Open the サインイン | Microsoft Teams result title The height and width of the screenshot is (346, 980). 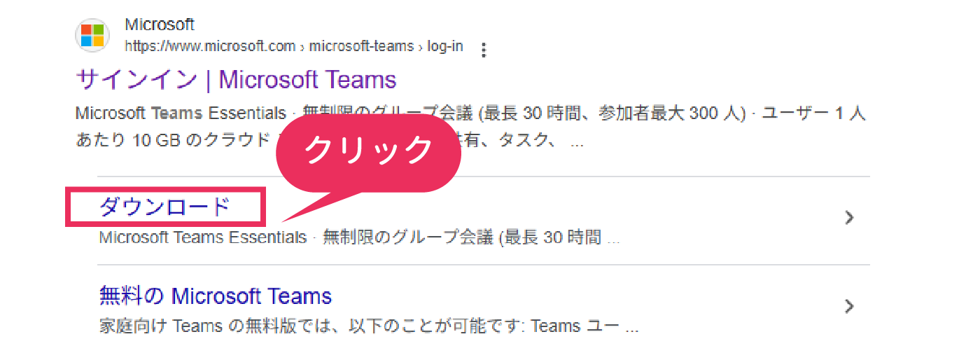(236, 79)
